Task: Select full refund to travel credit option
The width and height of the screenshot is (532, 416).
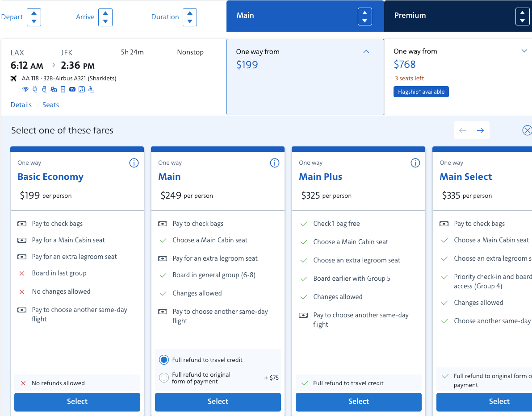Action: pyautogui.click(x=163, y=360)
